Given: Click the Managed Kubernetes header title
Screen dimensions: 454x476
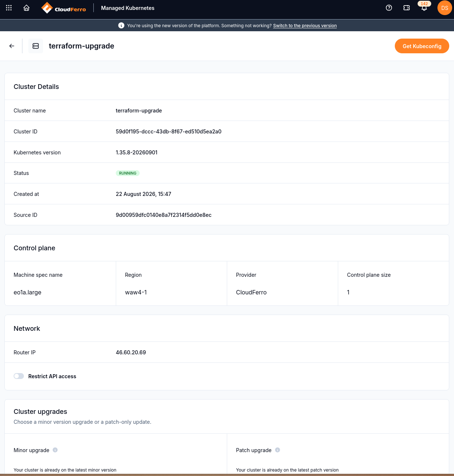Looking at the screenshot, I should point(128,8).
